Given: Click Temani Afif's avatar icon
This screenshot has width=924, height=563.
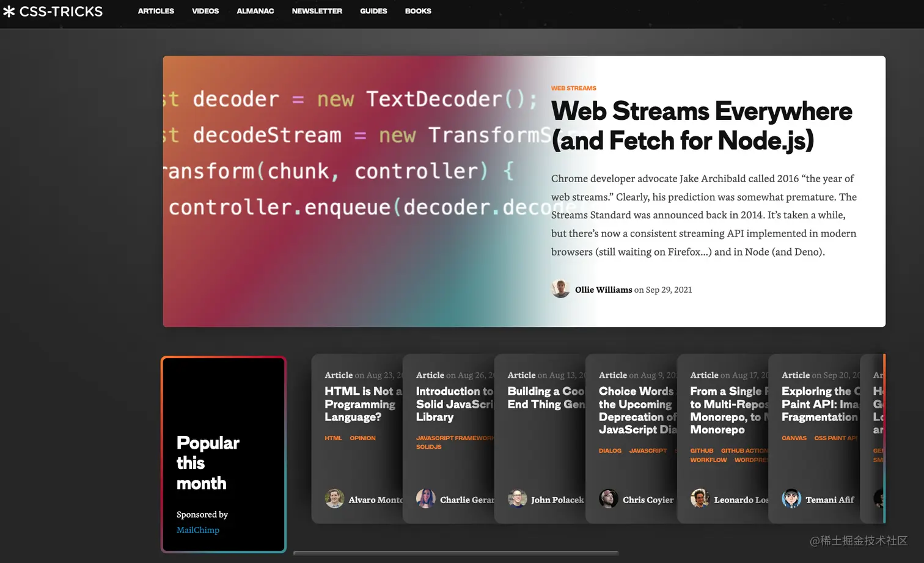Looking at the screenshot, I should (x=791, y=499).
